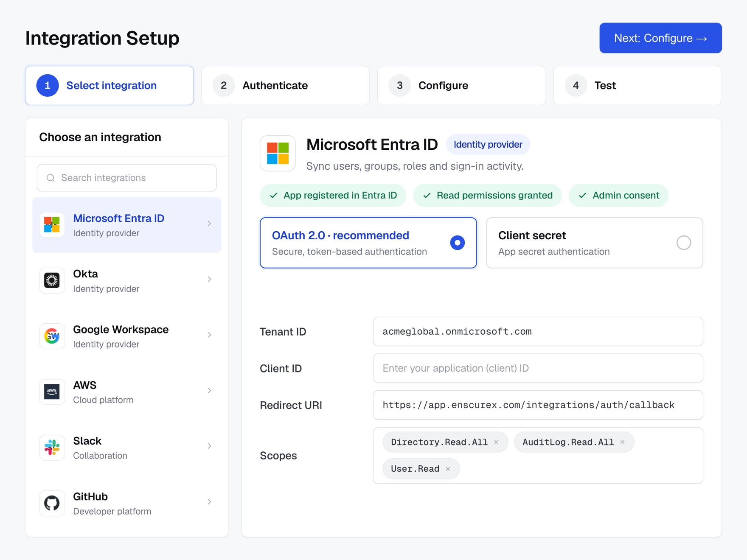This screenshot has width=747, height=560.
Task: Click 'OAuth 2.0 · recommended' title text
Action: 340,235
